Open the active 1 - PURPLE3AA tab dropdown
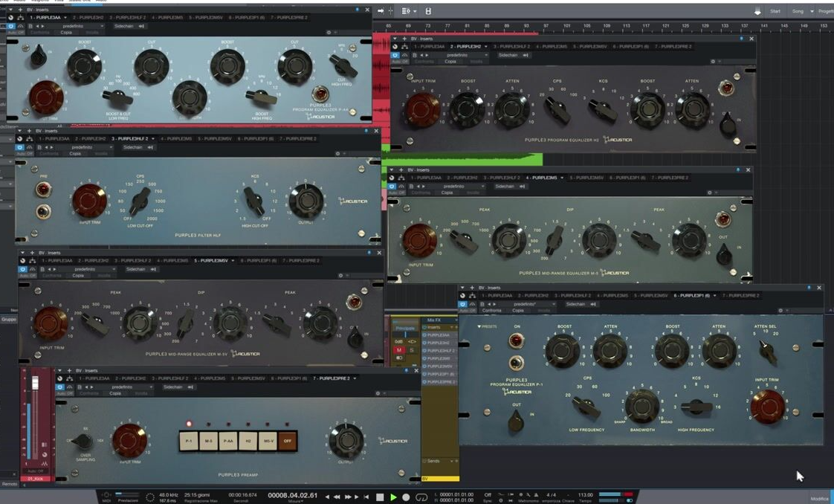Viewport: 834px width, 504px height. point(65,18)
